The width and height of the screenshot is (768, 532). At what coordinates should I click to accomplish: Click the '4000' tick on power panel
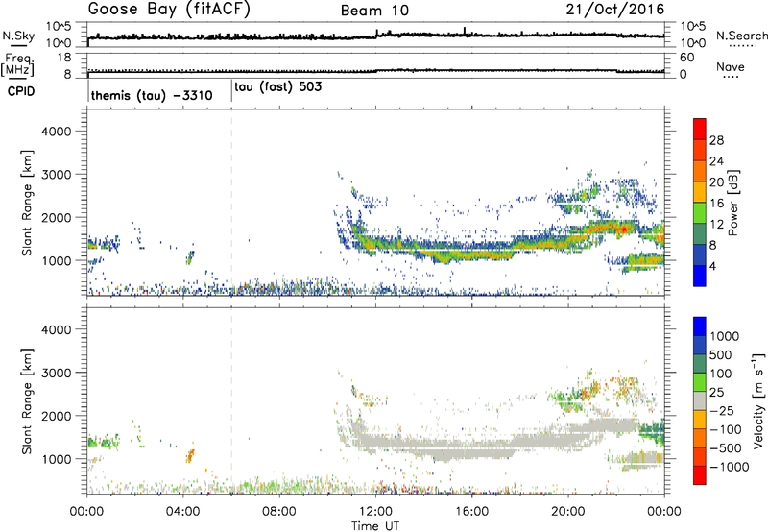pyautogui.click(x=57, y=132)
